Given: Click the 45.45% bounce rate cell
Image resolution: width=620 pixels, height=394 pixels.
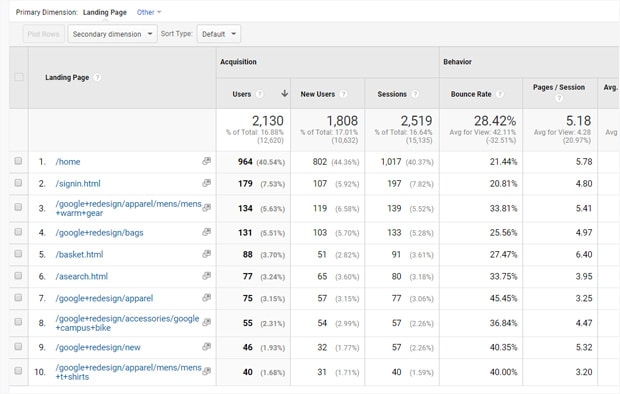Looking at the screenshot, I should click(503, 298).
